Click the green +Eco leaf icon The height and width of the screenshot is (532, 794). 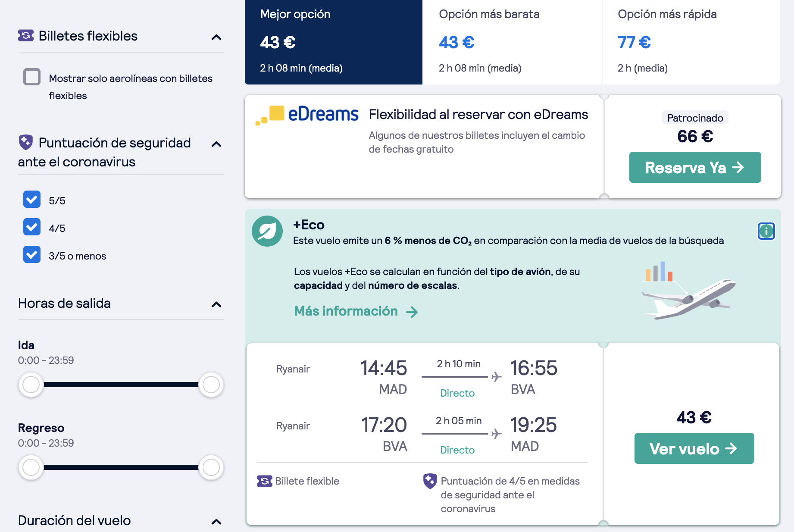[x=267, y=231]
